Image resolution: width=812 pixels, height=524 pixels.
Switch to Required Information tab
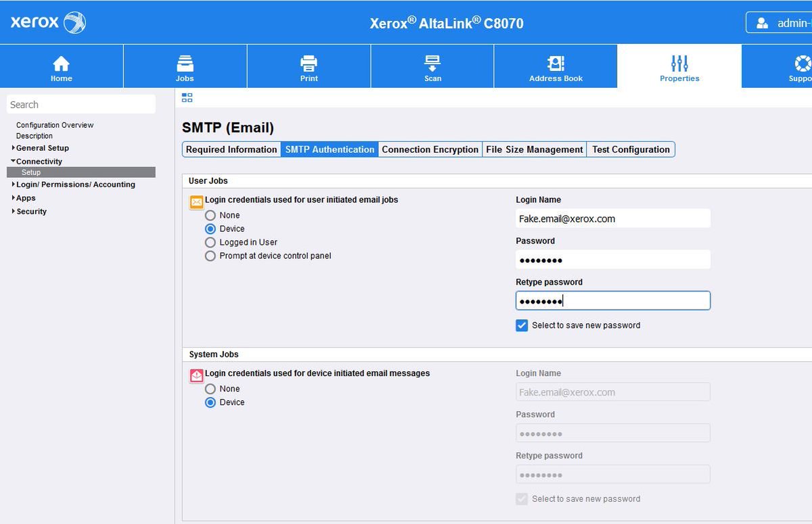231,149
